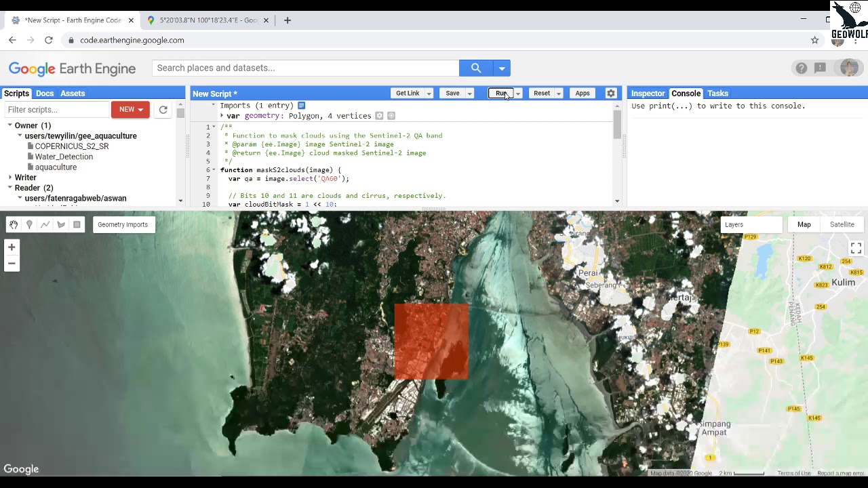The image size is (868, 488).
Task: Collapse the Reader tree node
Action: [x=10, y=188]
